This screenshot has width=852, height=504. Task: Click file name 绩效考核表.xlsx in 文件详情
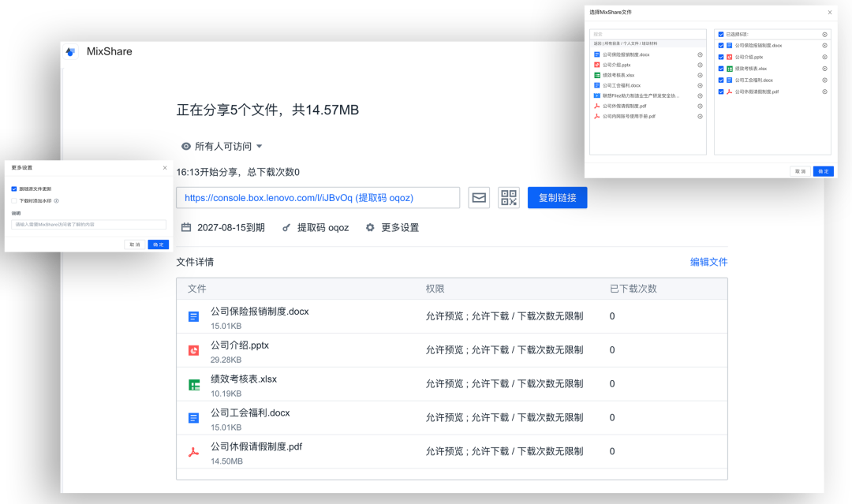(x=244, y=379)
